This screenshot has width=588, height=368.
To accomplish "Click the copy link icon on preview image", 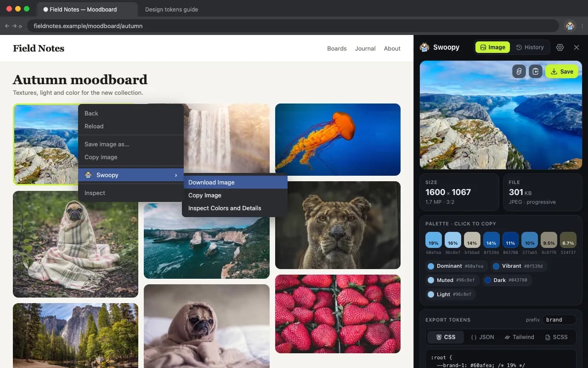I will (519, 71).
